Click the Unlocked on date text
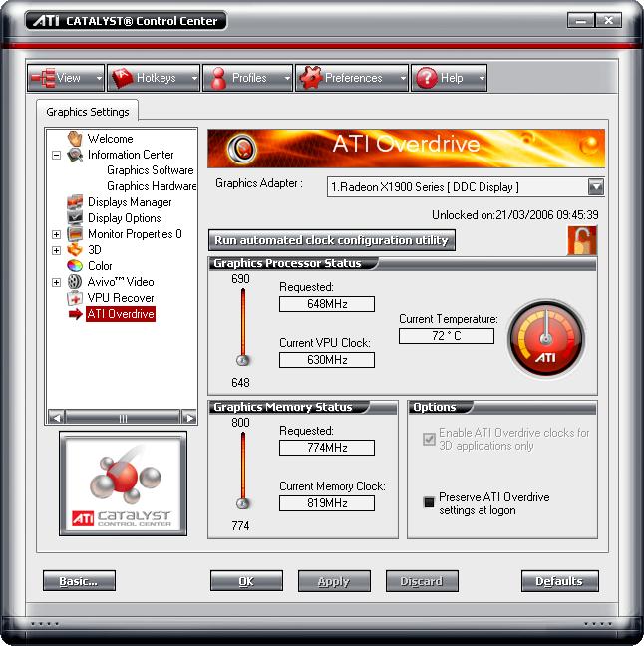This screenshot has height=646, width=644. click(x=515, y=215)
